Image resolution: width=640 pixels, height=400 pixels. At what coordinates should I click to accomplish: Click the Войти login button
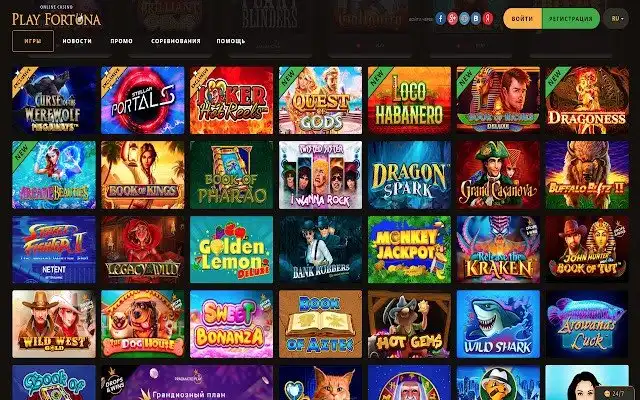(x=522, y=19)
